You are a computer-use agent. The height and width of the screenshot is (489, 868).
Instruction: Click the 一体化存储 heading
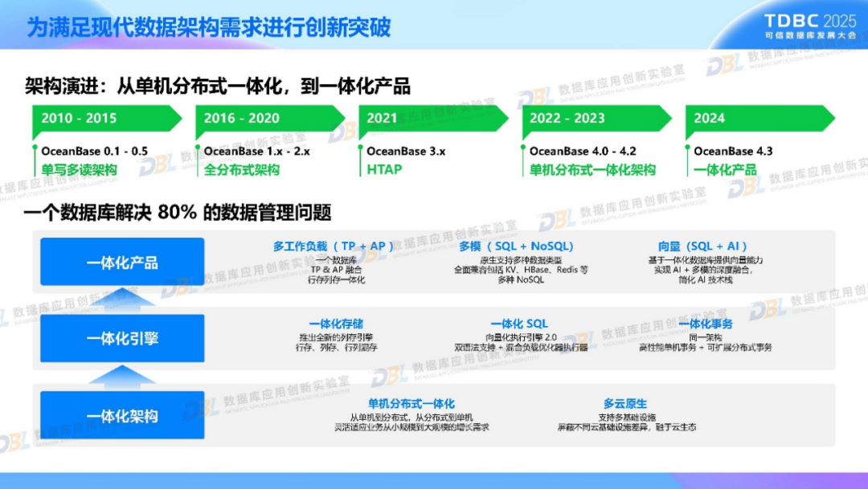coord(336,324)
